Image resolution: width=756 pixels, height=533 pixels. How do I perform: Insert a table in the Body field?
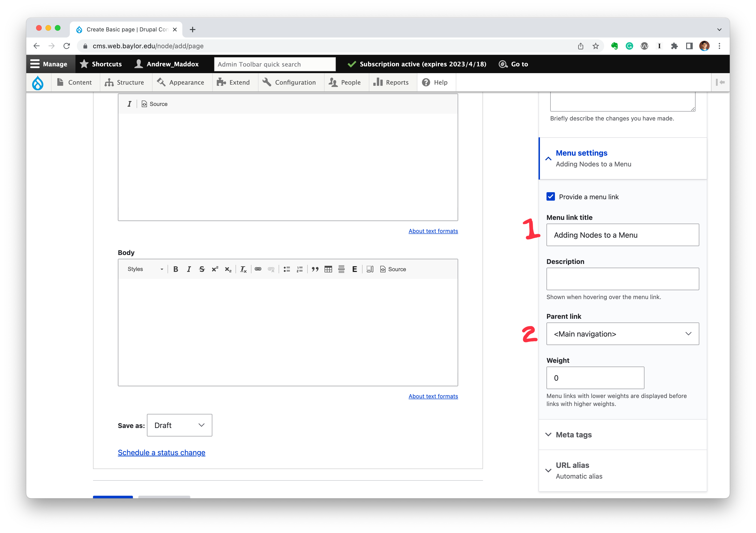[328, 269]
